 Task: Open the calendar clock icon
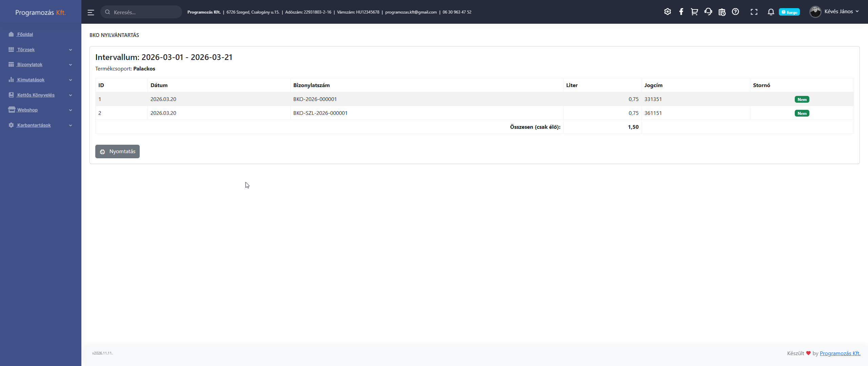click(x=722, y=12)
